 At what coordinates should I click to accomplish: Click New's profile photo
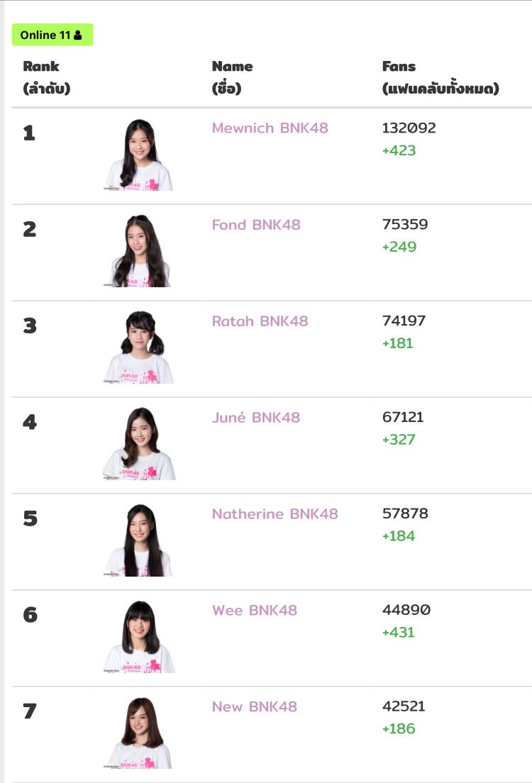139,733
